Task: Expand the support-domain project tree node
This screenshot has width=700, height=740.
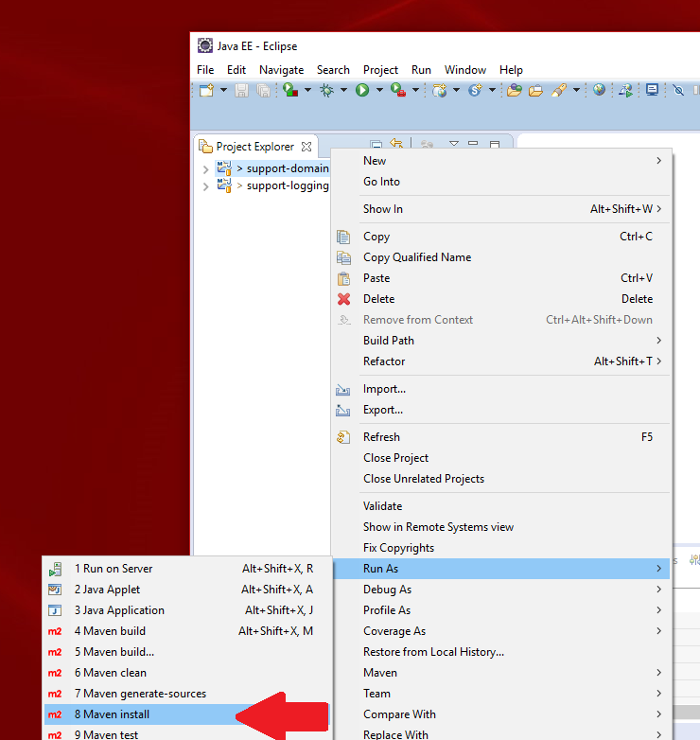Action: [206, 168]
